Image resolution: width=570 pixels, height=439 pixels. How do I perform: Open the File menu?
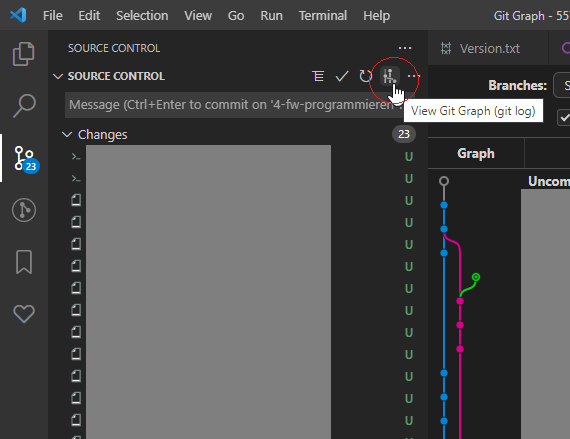coord(53,16)
